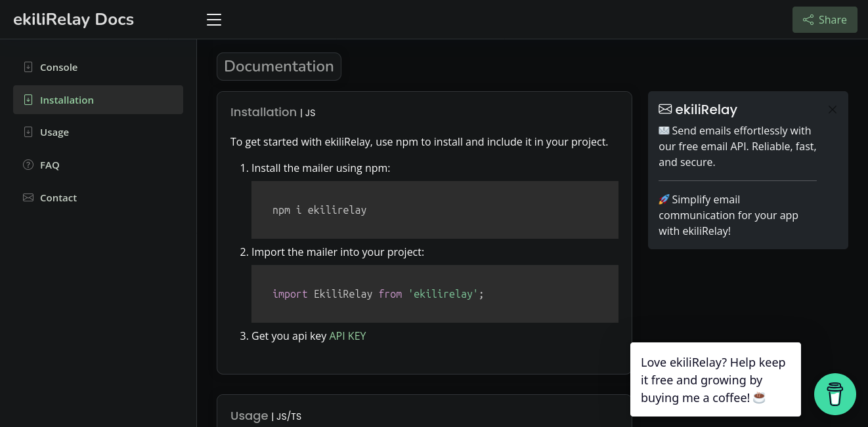
Task: Click the envelope icon beside ekiliRelay title
Action: pos(665,109)
